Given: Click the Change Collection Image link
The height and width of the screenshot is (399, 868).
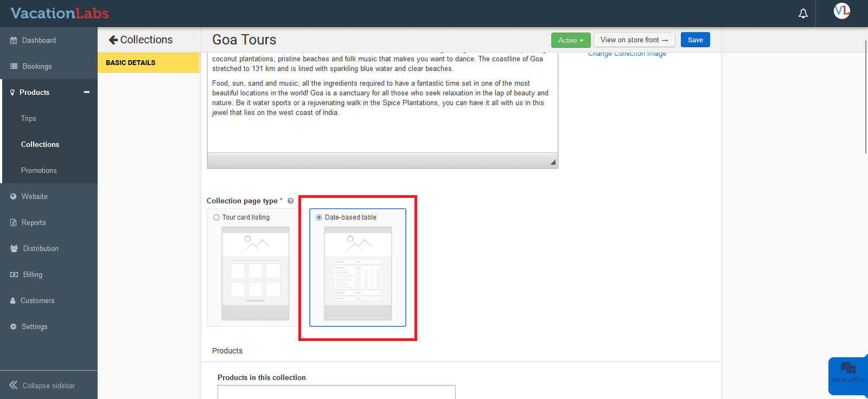Looking at the screenshot, I should pyautogui.click(x=627, y=54).
